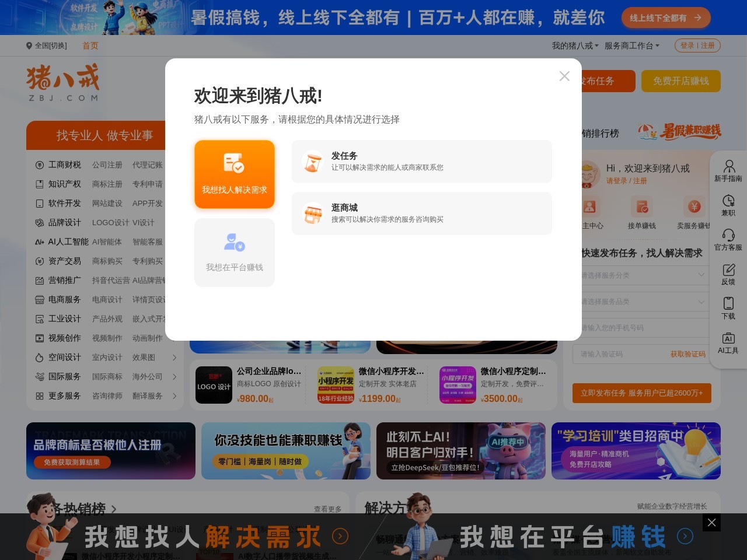
Task: Click the 请登录 / 注册 link
Action: coord(626,181)
